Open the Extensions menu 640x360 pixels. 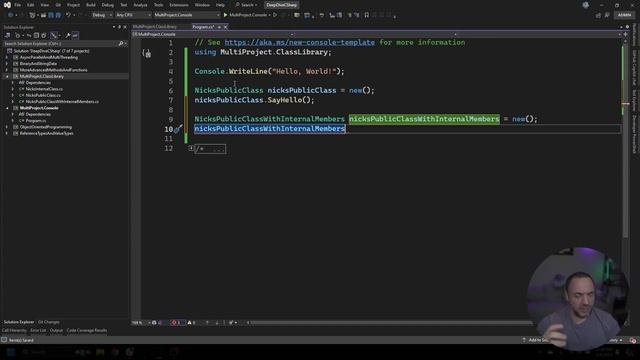point(179,5)
